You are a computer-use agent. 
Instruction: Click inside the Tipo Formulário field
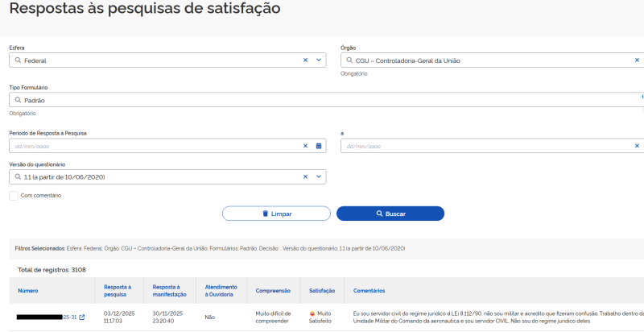coord(322,100)
